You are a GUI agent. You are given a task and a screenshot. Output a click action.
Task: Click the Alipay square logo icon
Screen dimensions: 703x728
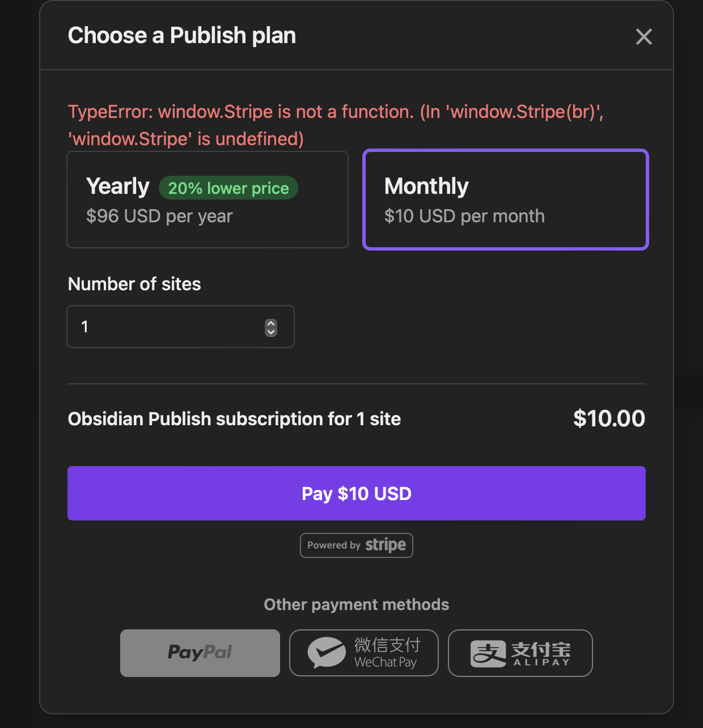[488, 654]
